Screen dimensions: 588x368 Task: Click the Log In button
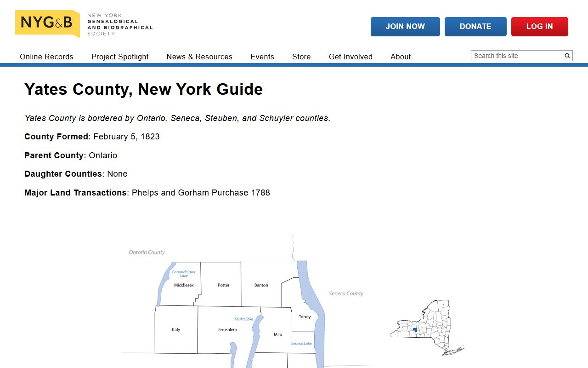coord(540,27)
